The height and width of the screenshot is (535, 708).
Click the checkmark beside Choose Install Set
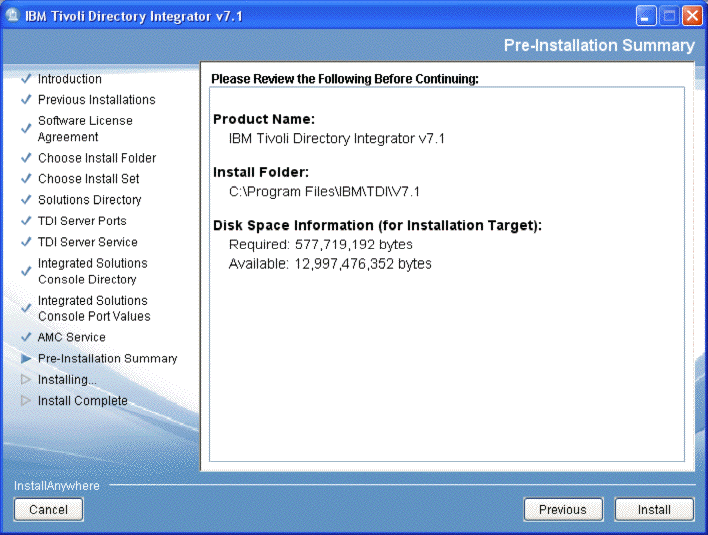(26, 179)
